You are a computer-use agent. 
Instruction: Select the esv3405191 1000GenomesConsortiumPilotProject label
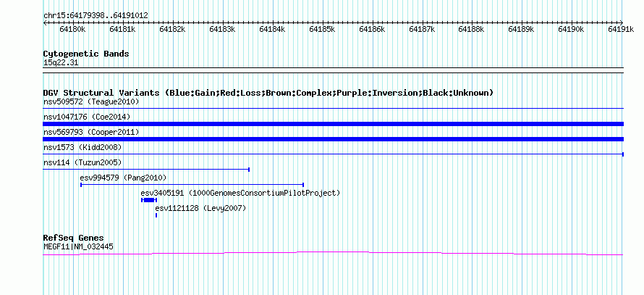coord(241,193)
